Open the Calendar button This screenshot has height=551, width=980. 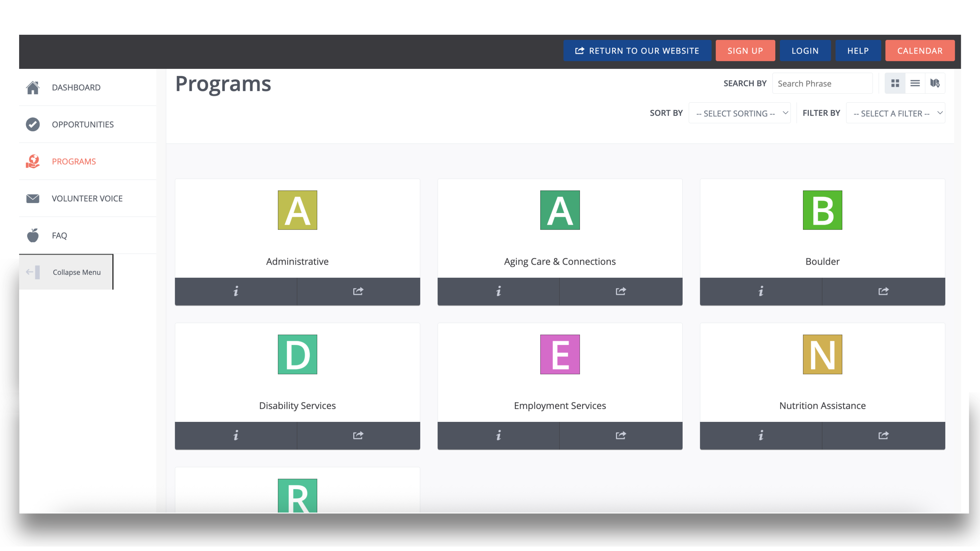click(919, 51)
